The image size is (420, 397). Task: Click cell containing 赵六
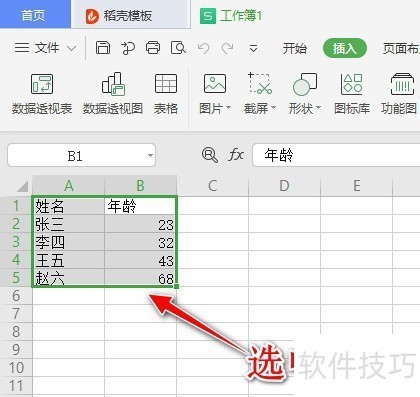(69, 278)
